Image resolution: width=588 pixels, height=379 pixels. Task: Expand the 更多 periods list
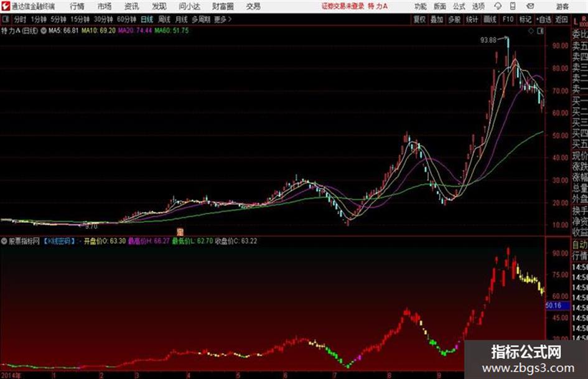click(x=223, y=19)
